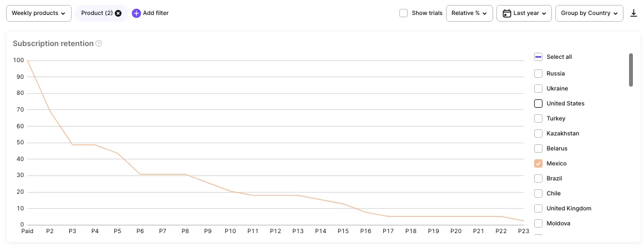Open the Relative % dropdown
The image size is (644, 252).
pyautogui.click(x=469, y=13)
